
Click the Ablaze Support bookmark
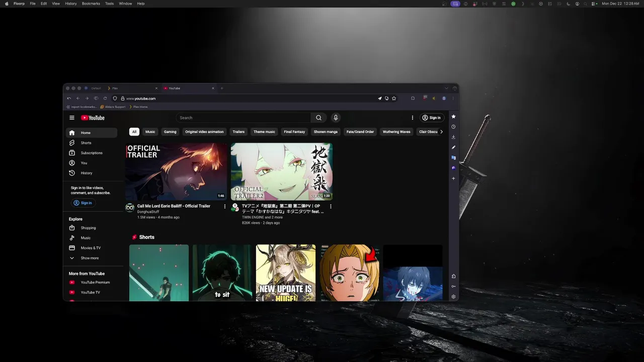coord(113,107)
